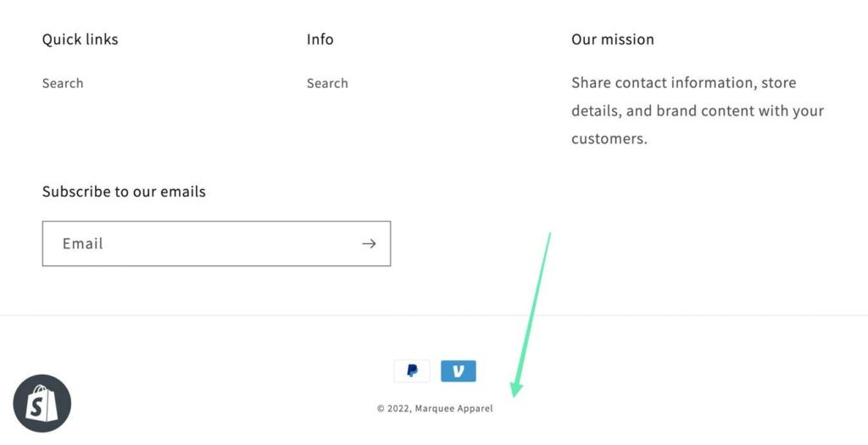Open Search link under Info
This screenshot has width=868, height=445.
pos(327,83)
